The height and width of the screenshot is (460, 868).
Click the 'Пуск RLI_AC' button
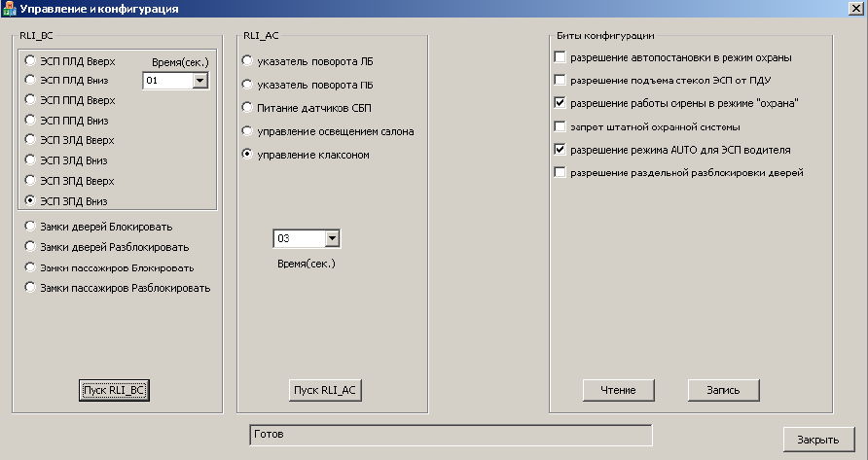[326, 390]
